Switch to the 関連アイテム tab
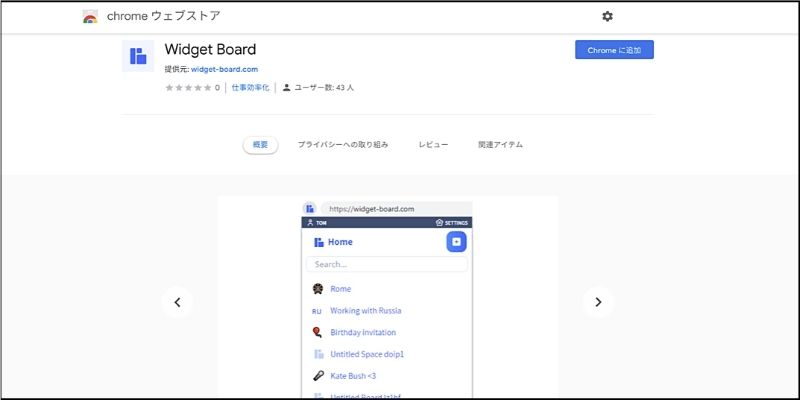The image size is (800, 400). click(x=501, y=145)
